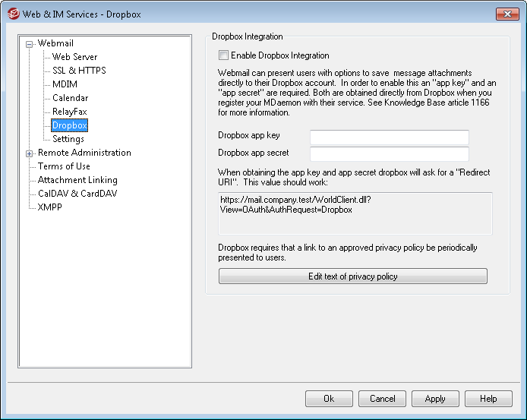Go to CalDAV & CardDAV settings

coord(77,194)
